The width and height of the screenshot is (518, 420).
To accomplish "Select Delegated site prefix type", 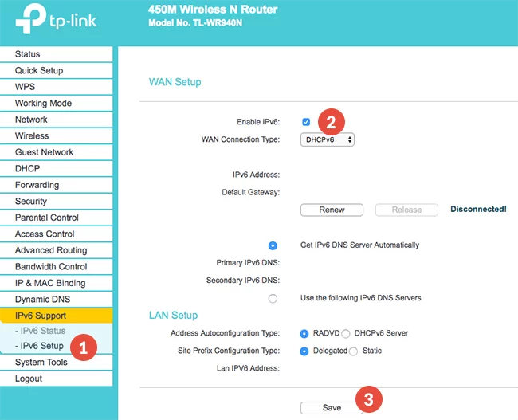I will click(x=304, y=351).
